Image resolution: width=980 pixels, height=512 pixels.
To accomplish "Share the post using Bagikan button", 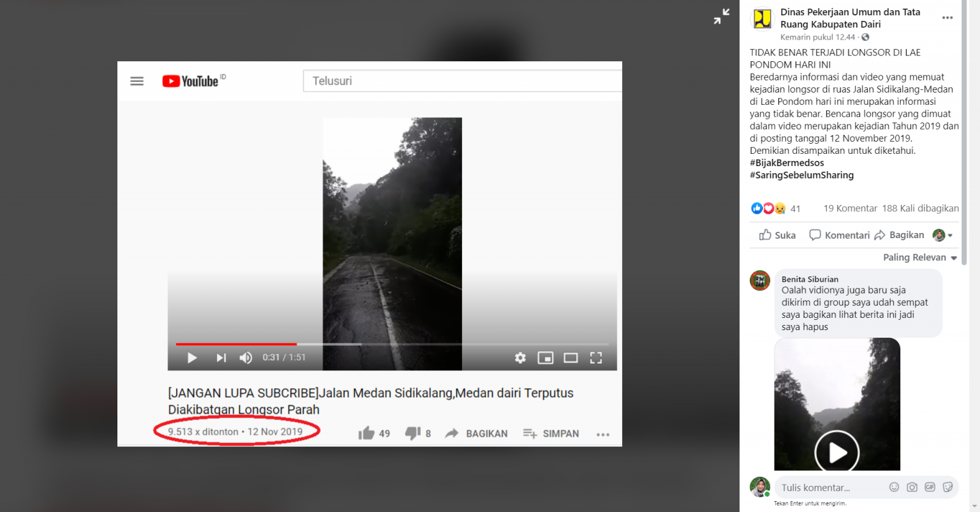I will tap(899, 235).
